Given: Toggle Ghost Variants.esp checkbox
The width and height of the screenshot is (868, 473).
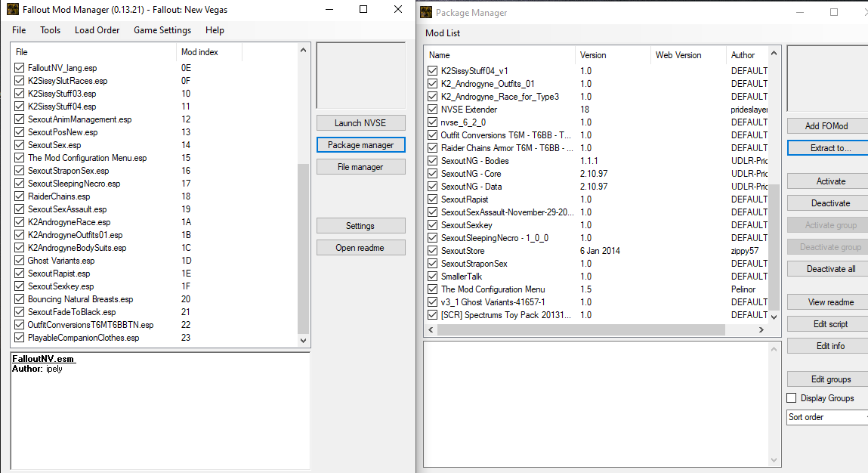Looking at the screenshot, I should [x=20, y=261].
